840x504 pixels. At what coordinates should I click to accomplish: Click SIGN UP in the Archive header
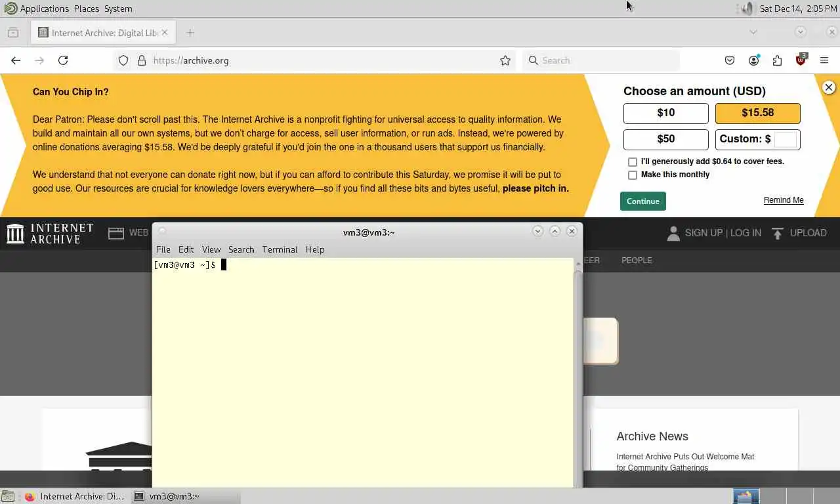[x=703, y=233]
